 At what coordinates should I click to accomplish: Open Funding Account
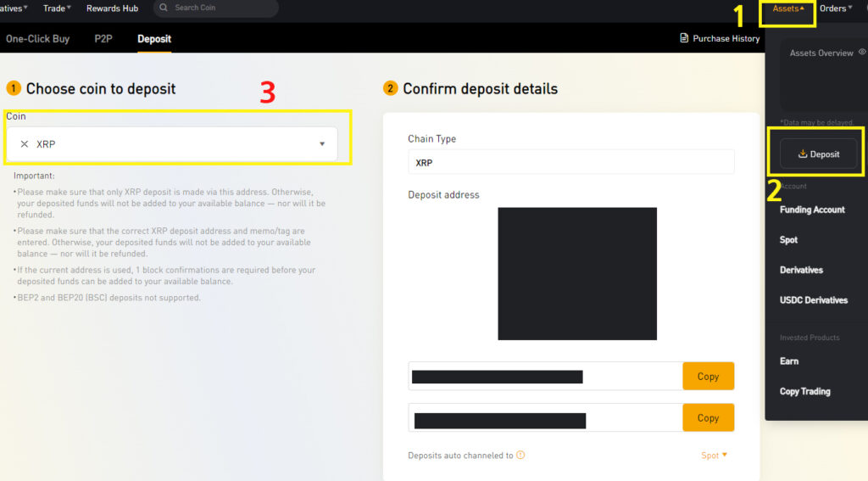(812, 210)
